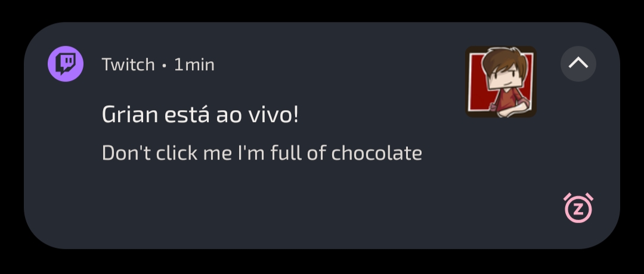The height and width of the screenshot is (274, 644).
Task: Hide notification details with the caret button
Action: 578,64
